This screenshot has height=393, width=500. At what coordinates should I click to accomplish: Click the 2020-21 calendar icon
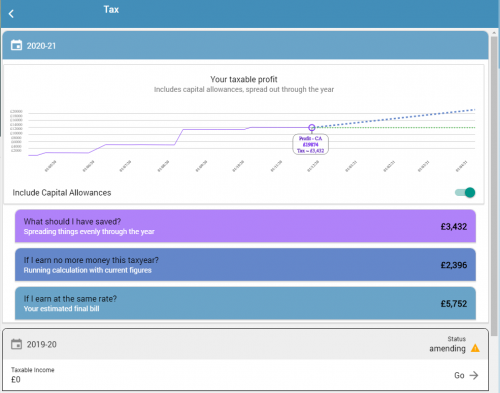[16, 45]
